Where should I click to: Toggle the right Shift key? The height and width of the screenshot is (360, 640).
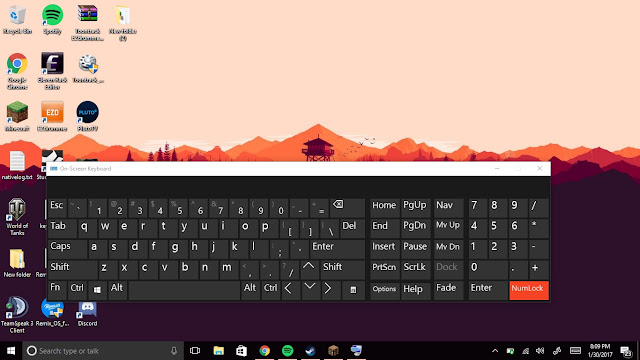pos(342,269)
